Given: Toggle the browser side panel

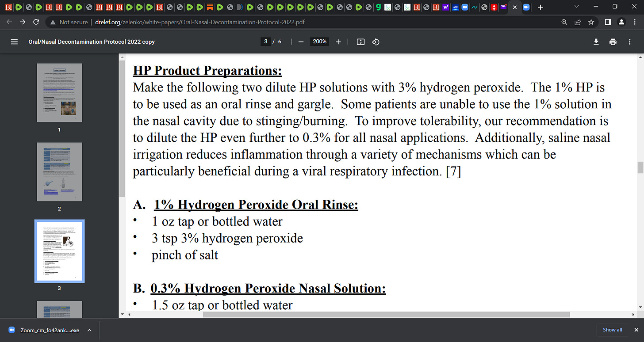Looking at the screenshot, I should click(x=608, y=22).
